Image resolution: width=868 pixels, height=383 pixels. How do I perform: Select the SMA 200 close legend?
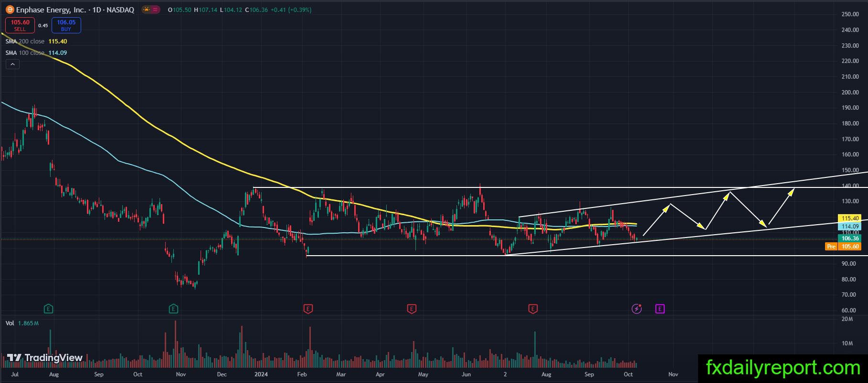click(36, 41)
